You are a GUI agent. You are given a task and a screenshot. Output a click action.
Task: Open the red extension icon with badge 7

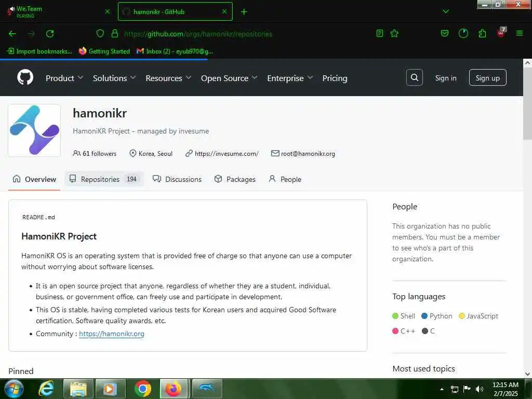coord(501,33)
